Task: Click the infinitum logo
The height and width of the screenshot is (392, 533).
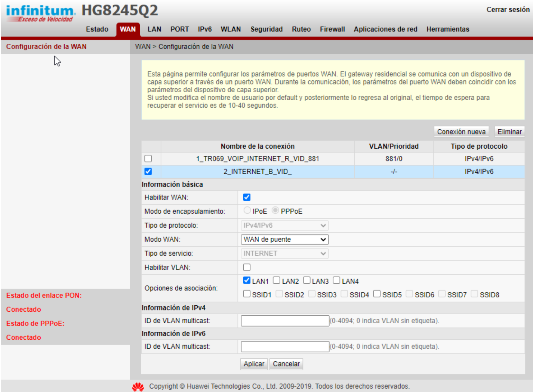Action: click(x=40, y=13)
